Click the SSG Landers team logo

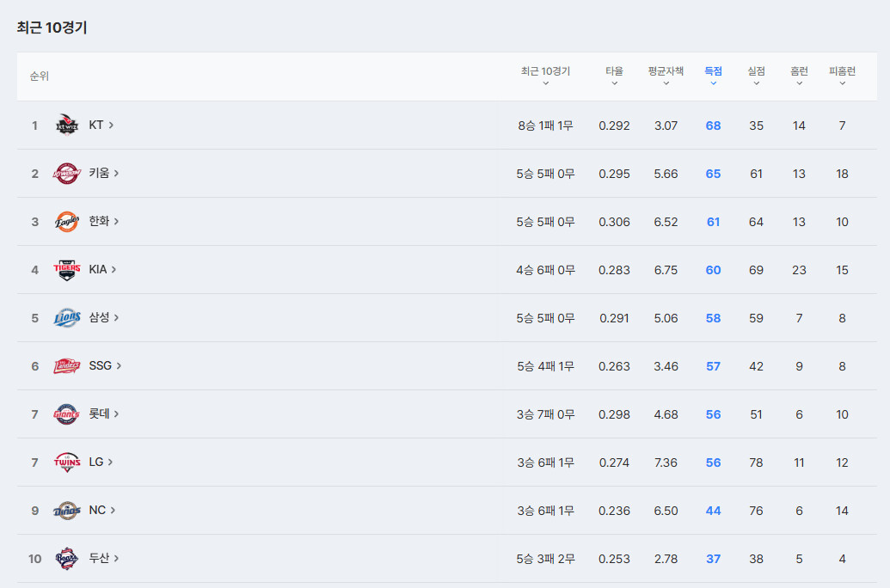(x=67, y=366)
